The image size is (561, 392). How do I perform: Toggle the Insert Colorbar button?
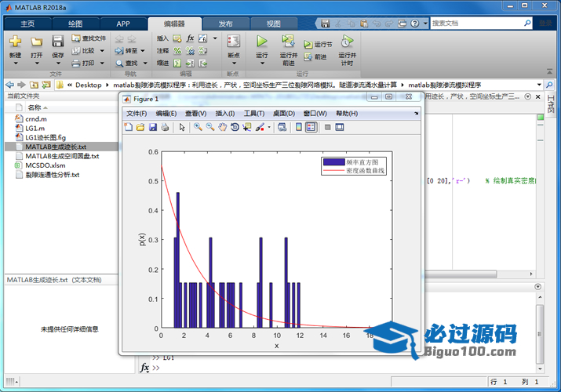point(299,127)
